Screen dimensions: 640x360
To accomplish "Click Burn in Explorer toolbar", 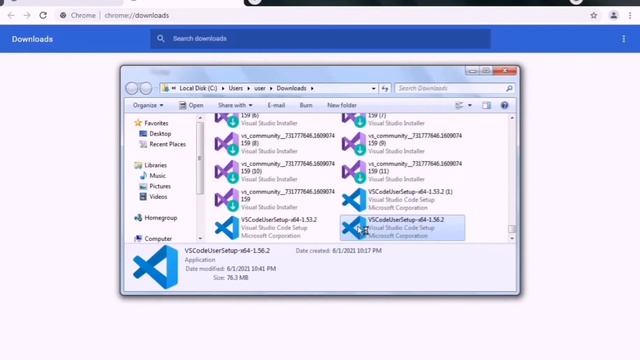I will [306, 105].
